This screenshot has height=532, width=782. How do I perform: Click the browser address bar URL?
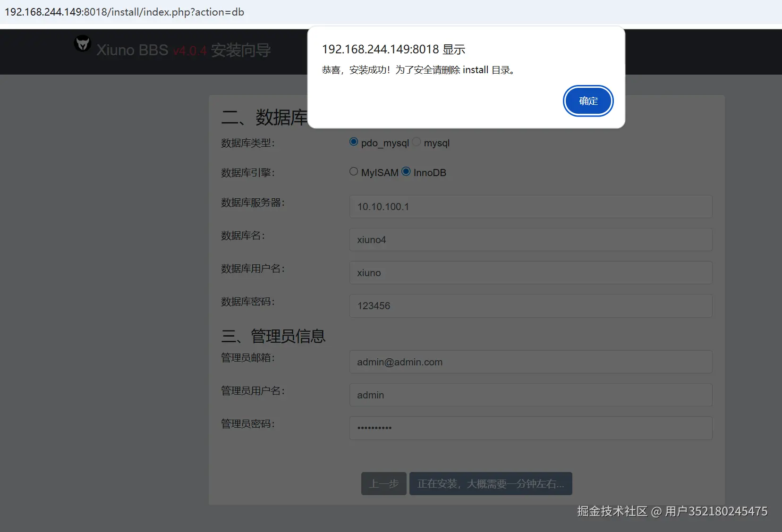point(125,12)
